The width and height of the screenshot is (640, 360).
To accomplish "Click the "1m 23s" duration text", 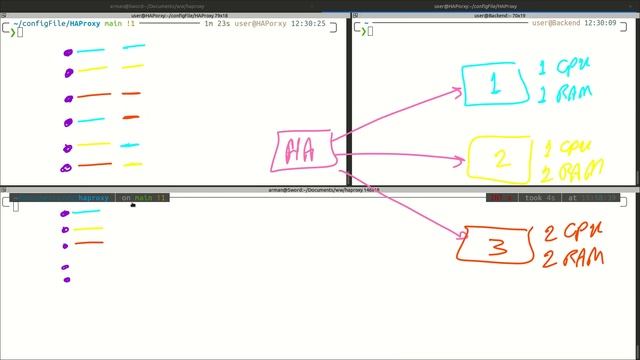I will (217, 24).
